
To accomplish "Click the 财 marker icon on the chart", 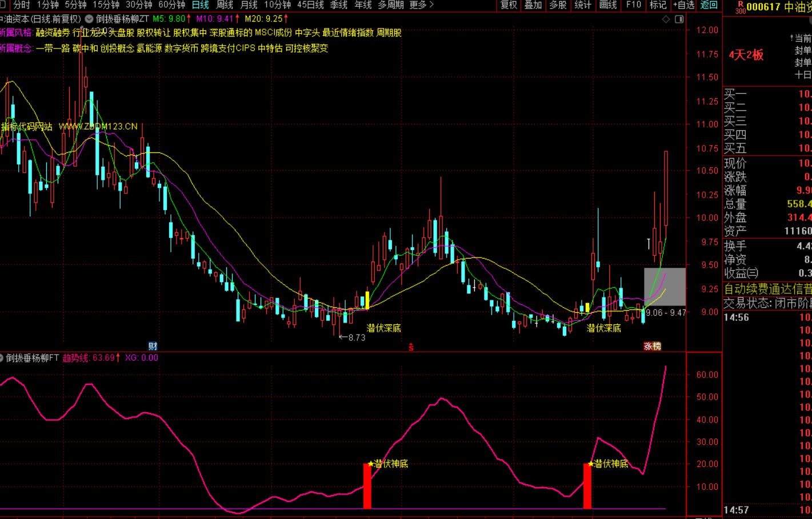I will (153, 346).
